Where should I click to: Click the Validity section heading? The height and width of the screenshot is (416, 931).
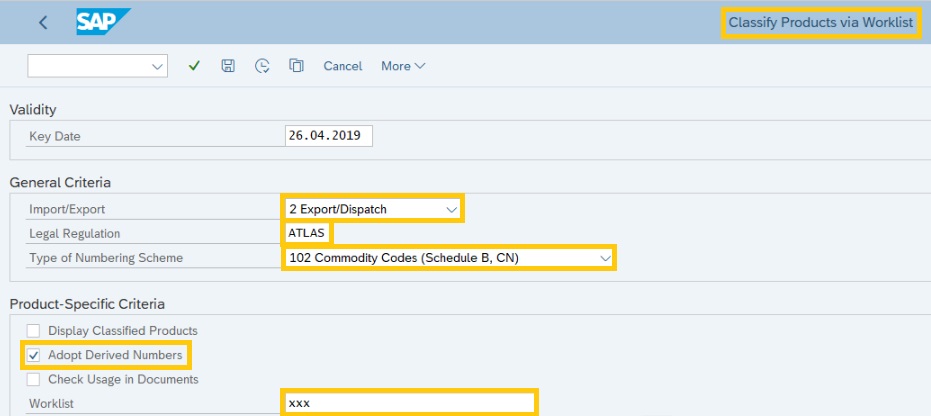click(33, 110)
